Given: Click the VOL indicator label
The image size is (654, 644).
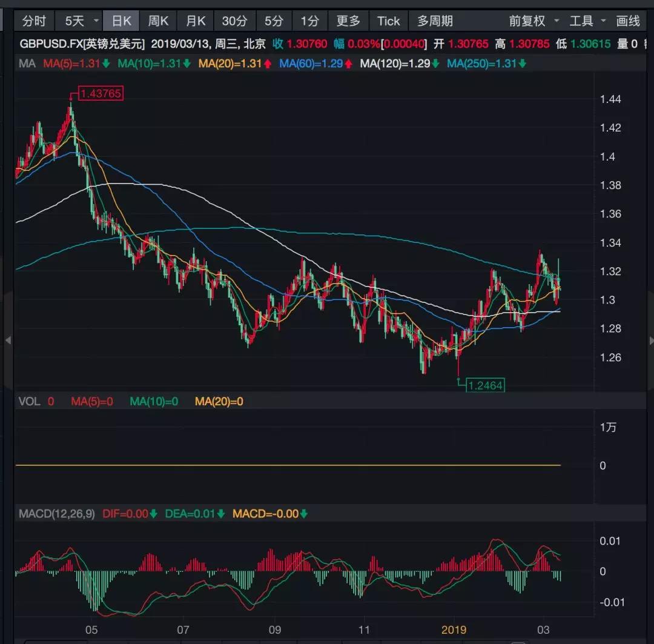Looking at the screenshot, I should point(28,401).
